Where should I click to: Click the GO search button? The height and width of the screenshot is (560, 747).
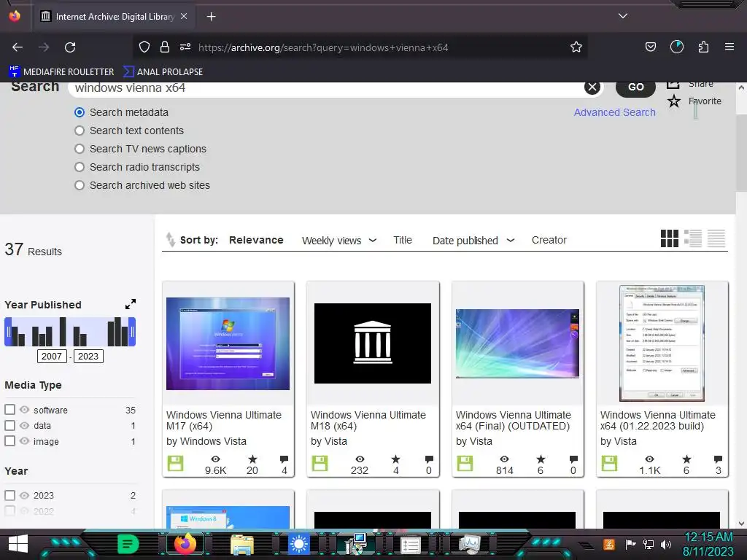(x=635, y=87)
